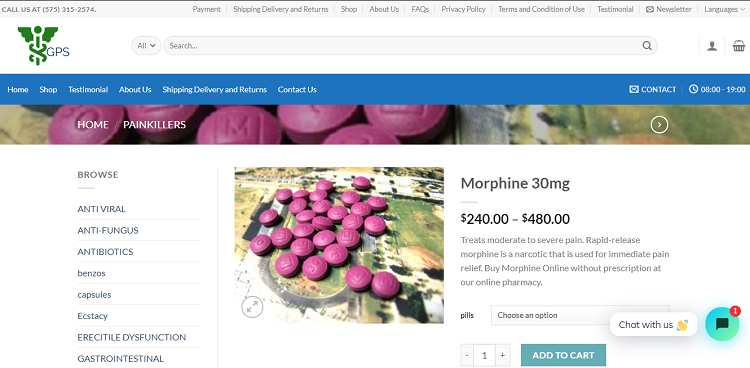Click the Morphine 30mg product image
The image size is (750, 368).
[339, 245]
